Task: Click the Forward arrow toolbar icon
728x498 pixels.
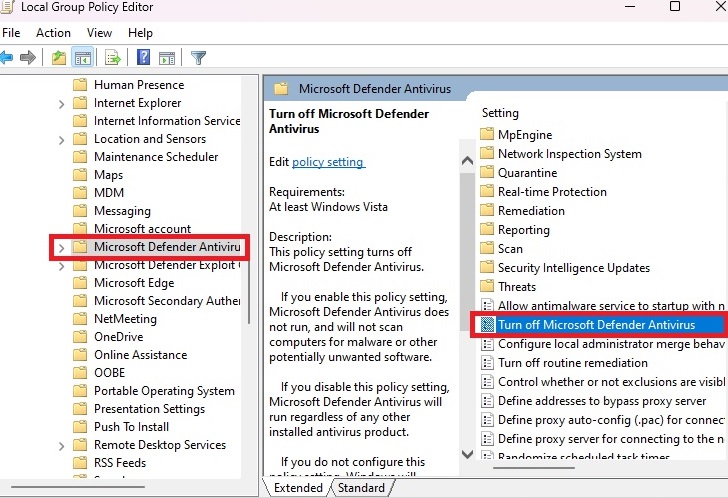Action: [x=28, y=58]
